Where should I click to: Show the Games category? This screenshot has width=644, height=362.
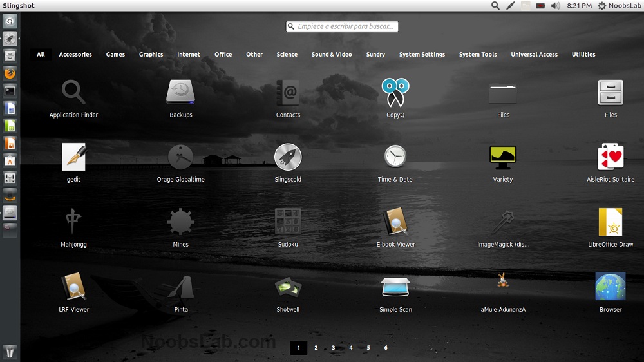coord(115,54)
